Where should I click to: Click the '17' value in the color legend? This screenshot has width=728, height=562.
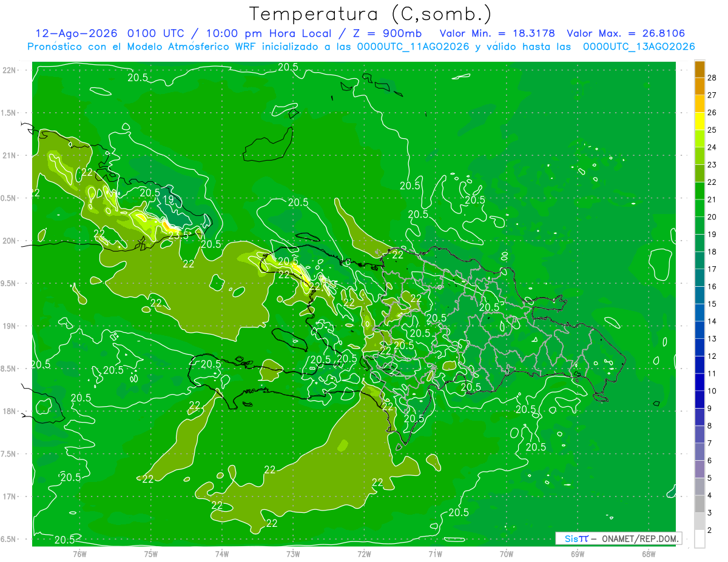pyautogui.click(x=712, y=269)
